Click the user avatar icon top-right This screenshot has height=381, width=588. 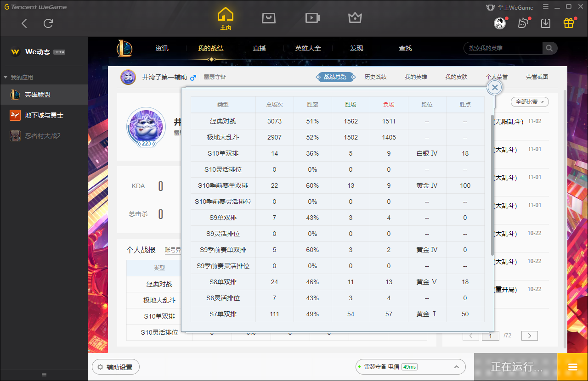499,23
